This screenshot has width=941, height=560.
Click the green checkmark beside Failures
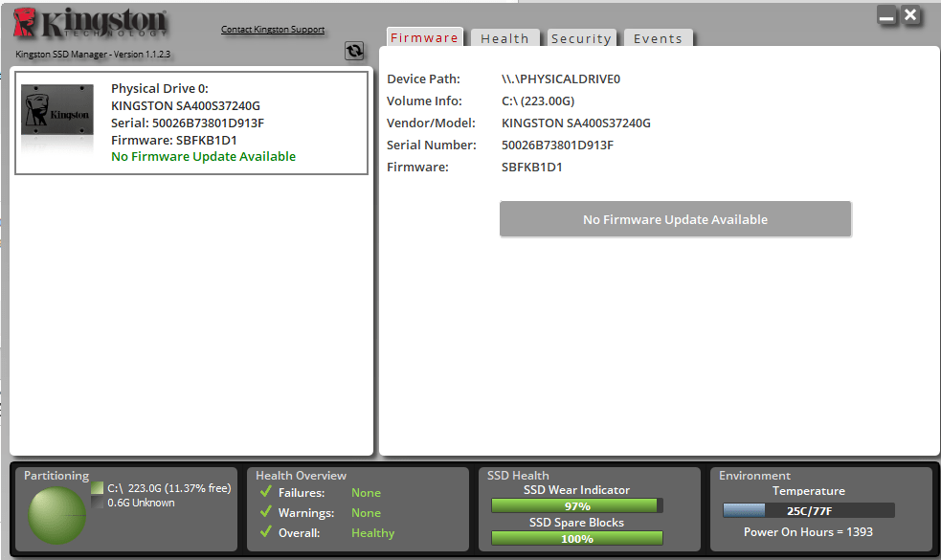(x=266, y=492)
